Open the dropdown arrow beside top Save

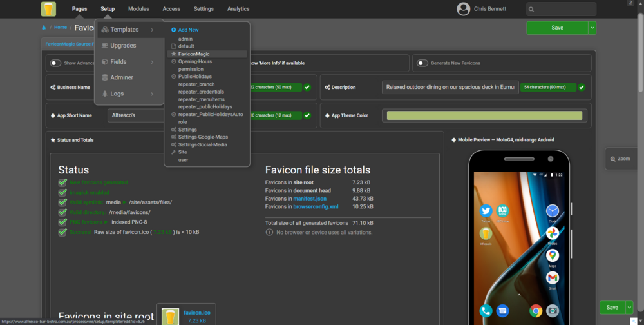tap(592, 28)
